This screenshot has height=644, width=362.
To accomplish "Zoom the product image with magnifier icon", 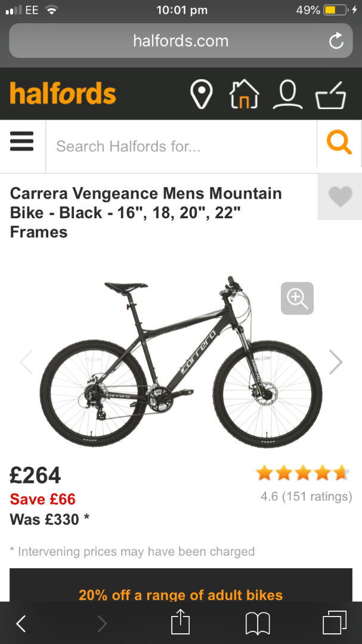I will [298, 299].
